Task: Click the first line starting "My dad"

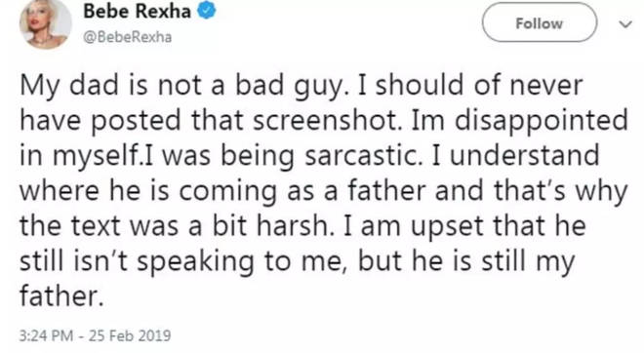Action: pos(302,87)
